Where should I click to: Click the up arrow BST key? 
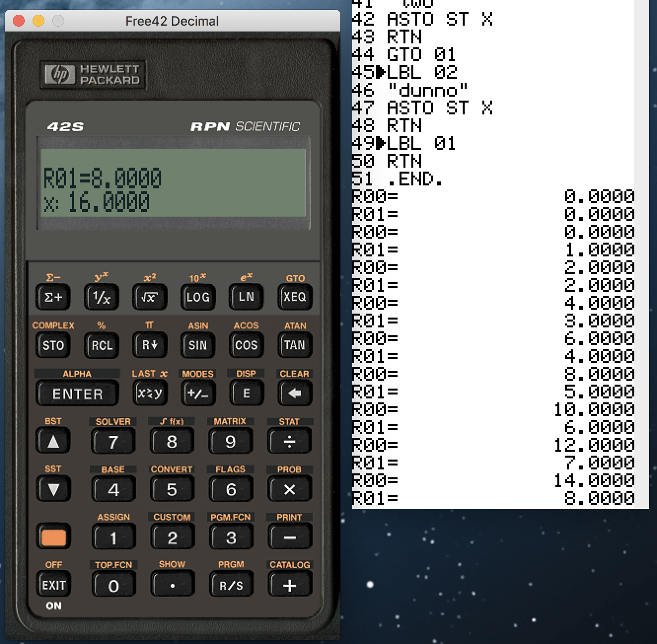click(53, 441)
